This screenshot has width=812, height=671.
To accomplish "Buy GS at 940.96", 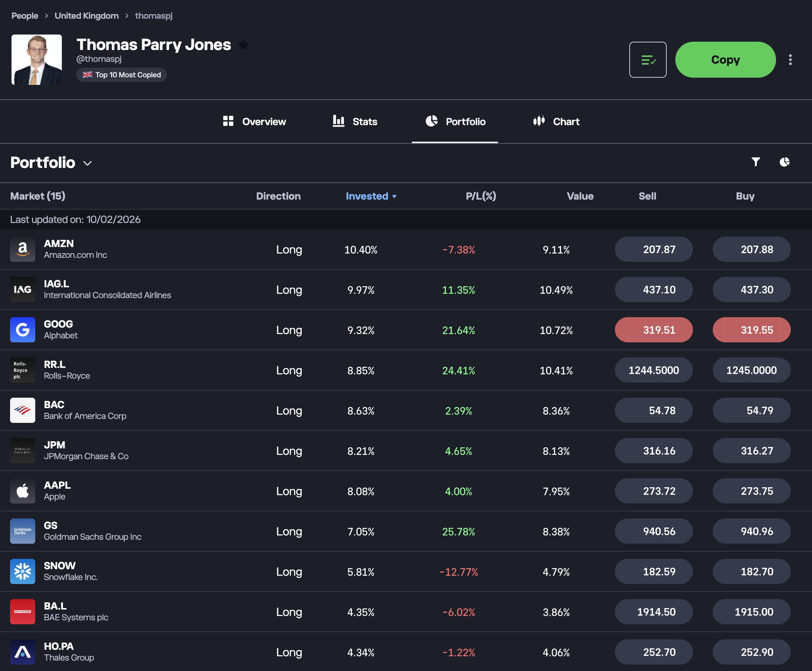I will tap(751, 531).
